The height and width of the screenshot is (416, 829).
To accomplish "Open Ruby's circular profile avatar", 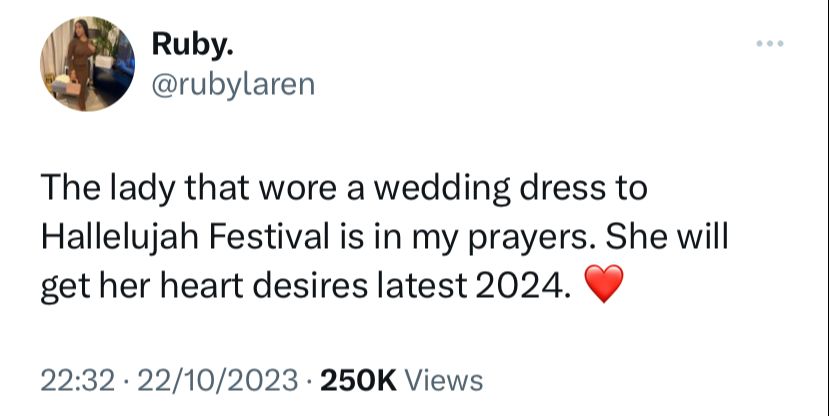I will click(87, 63).
